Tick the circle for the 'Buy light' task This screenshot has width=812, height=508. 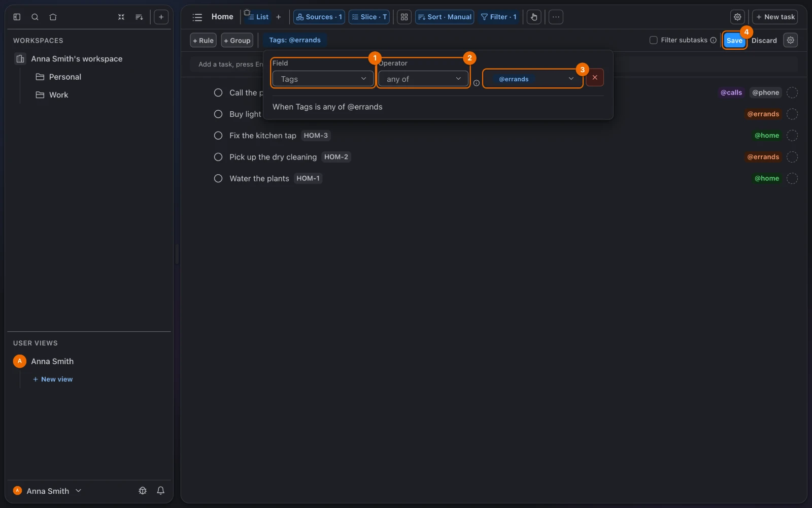[218, 114]
